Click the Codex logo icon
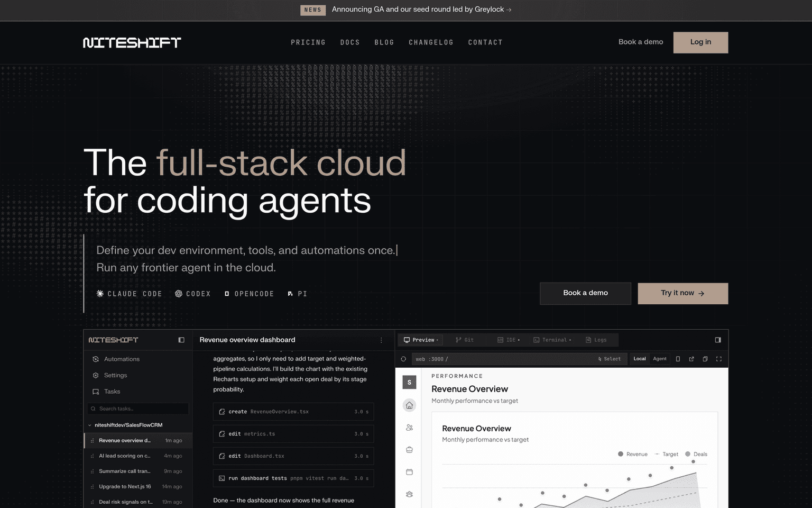This screenshot has height=508, width=812. pos(179,293)
